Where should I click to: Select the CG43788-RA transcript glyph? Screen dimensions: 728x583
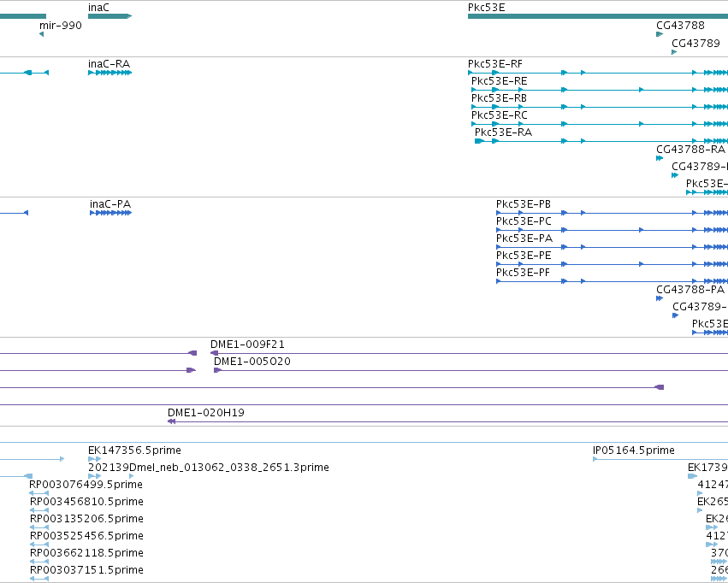point(660,158)
